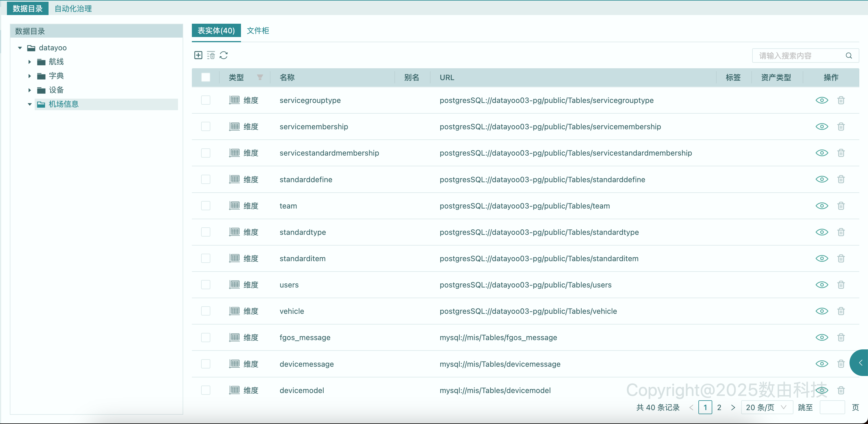Open the teal side drawer arrow

point(860,363)
